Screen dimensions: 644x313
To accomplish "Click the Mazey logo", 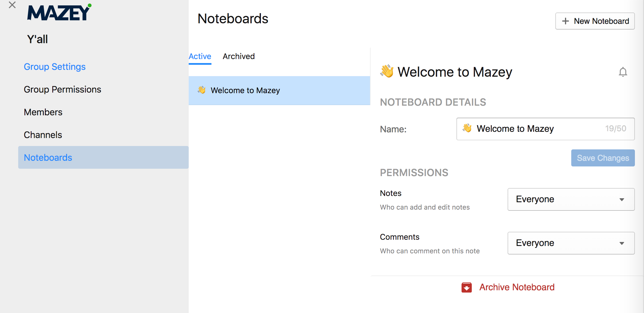I will coord(59,12).
